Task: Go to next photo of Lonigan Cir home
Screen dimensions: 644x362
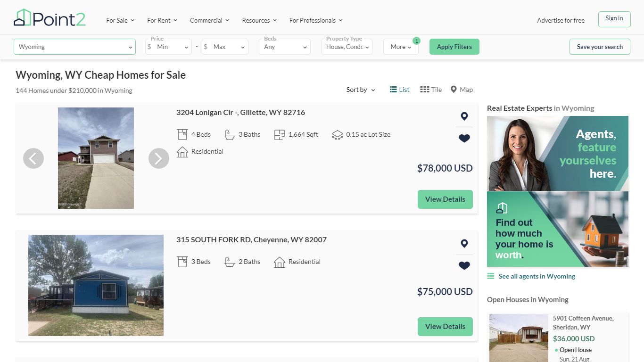Action: pyautogui.click(x=159, y=158)
